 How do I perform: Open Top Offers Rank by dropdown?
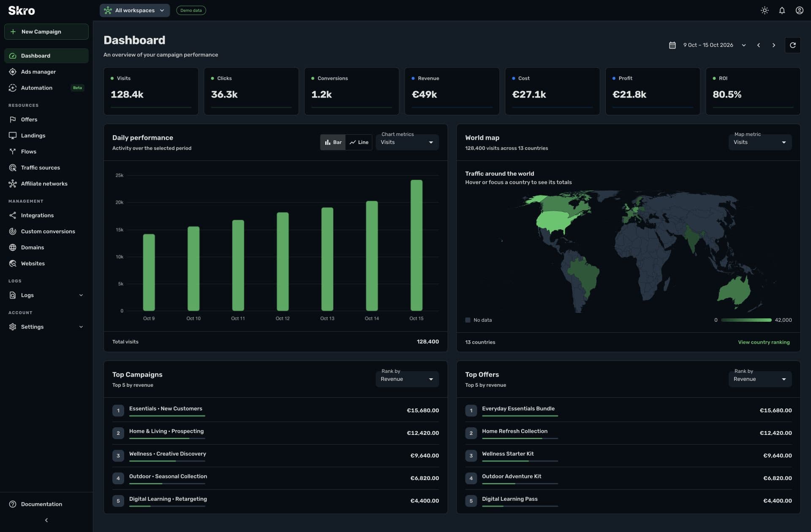(760, 379)
